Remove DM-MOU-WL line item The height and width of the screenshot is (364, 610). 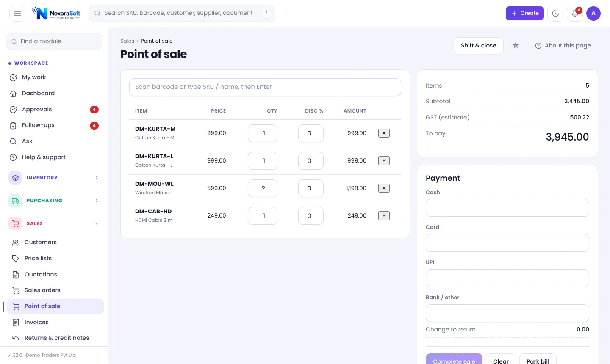(384, 188)
